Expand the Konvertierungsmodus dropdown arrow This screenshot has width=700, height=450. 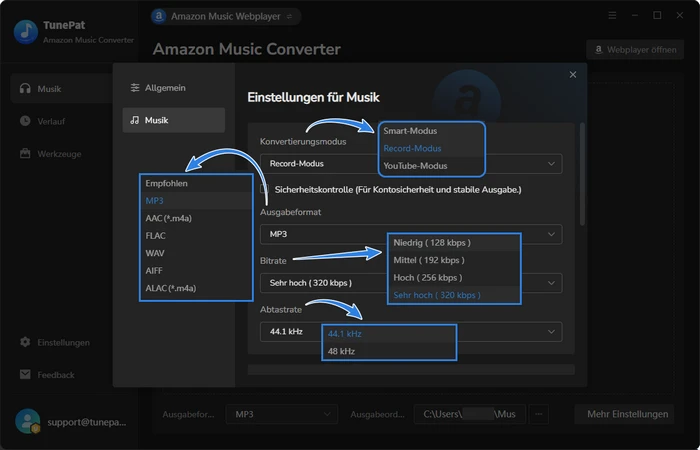(x=551, y=164)
